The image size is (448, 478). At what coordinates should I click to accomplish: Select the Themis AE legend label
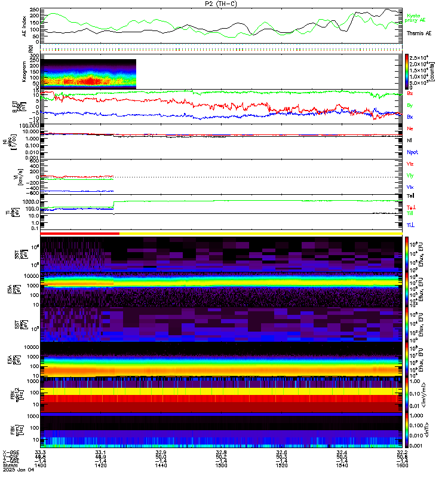pyautogui.click(x=419, y=33)
